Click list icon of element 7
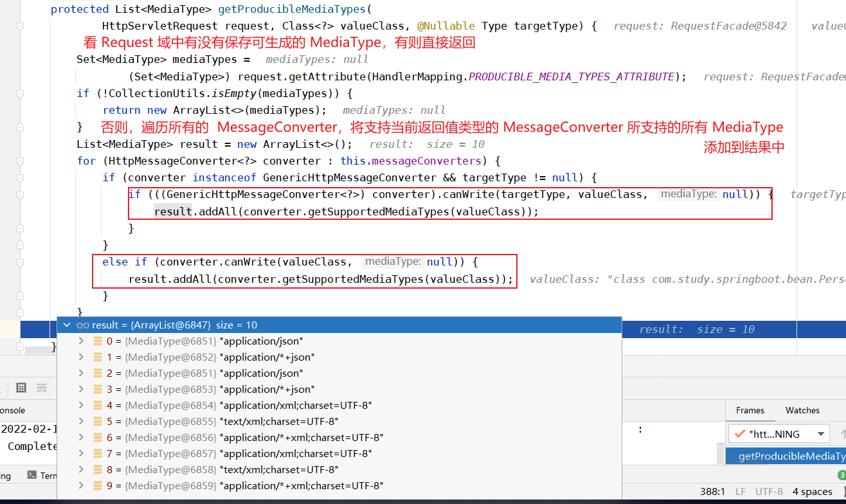The width and height of the screenshot is (846, 504). point(98,454)
